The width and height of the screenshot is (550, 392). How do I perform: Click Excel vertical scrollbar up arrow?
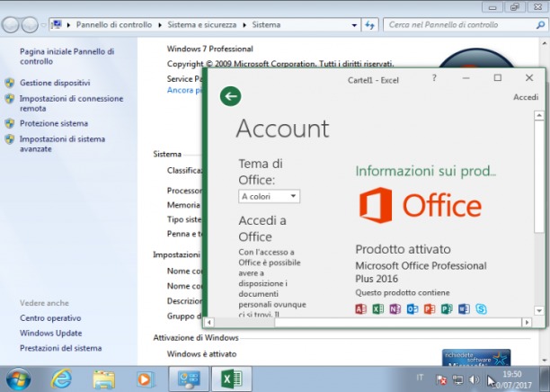point(539,115)
